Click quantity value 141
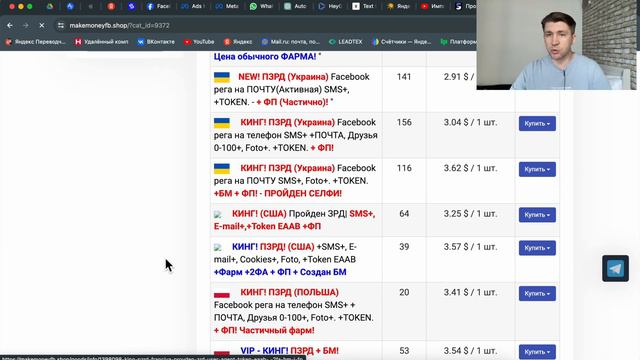Screen dimensions: 640x360 coord(404,77)
